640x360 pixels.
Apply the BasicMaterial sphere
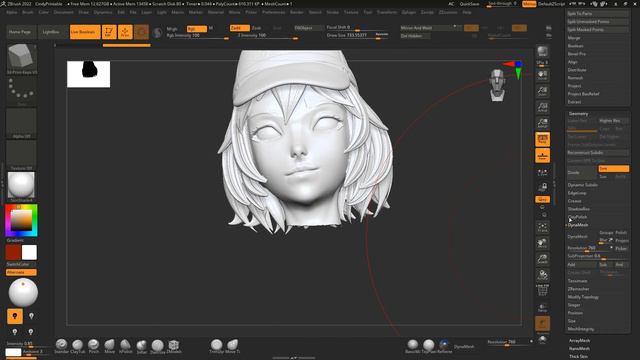413,345
